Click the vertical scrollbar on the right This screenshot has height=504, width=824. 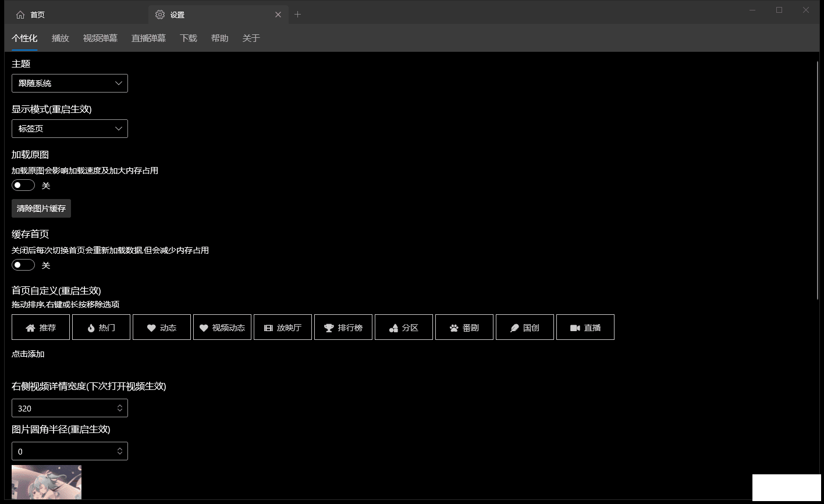(x=818, y=181)
